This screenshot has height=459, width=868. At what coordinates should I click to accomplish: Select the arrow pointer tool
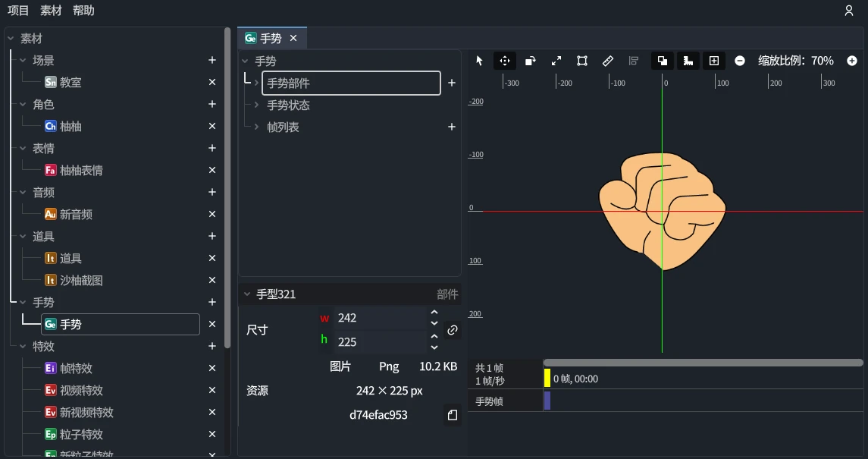[479, 61]
